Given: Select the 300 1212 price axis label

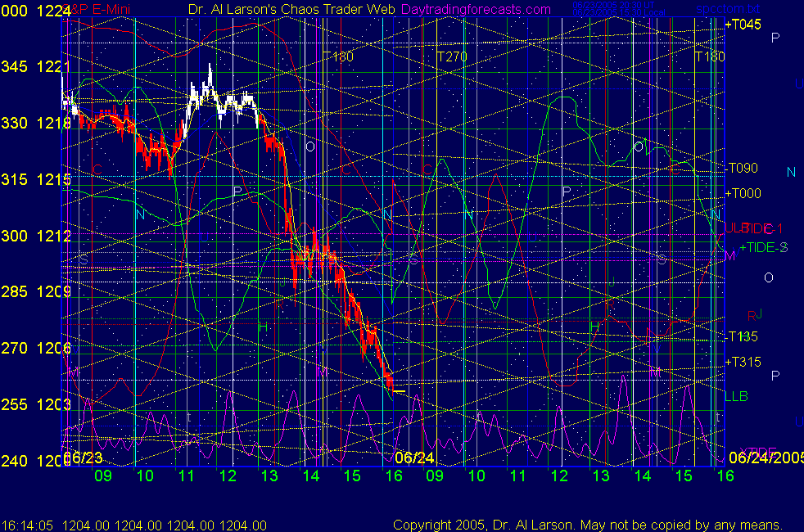Looking at the screenshot, I should (x=35, y=236).
